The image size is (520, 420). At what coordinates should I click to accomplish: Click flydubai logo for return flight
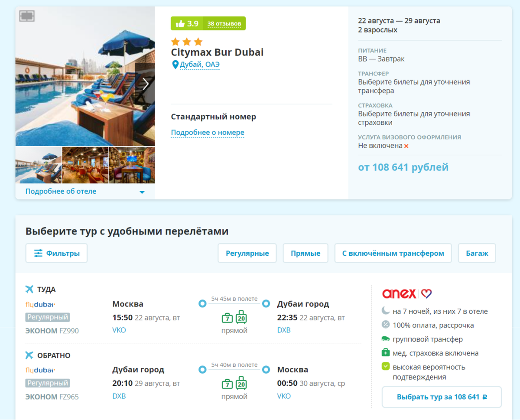(x=40, y=370)
